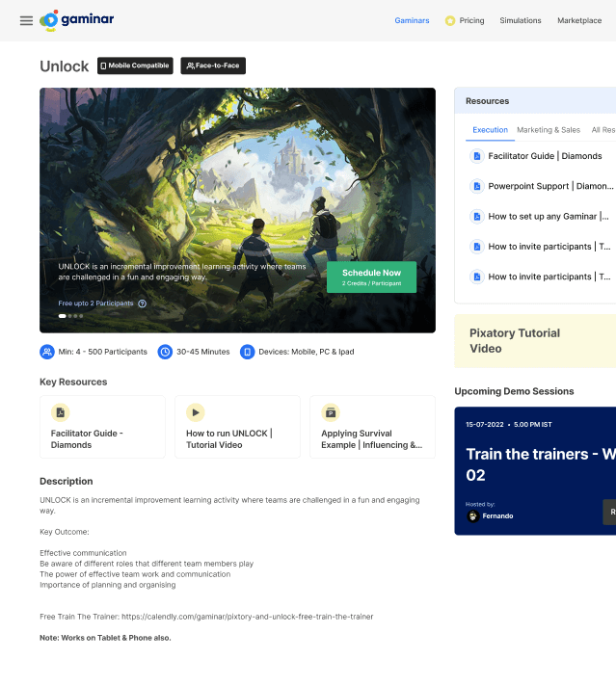Open the Facilitator Guide - Diamonds key resource card
The height and width of the screenshot is (686, 616).
(102, 427)
